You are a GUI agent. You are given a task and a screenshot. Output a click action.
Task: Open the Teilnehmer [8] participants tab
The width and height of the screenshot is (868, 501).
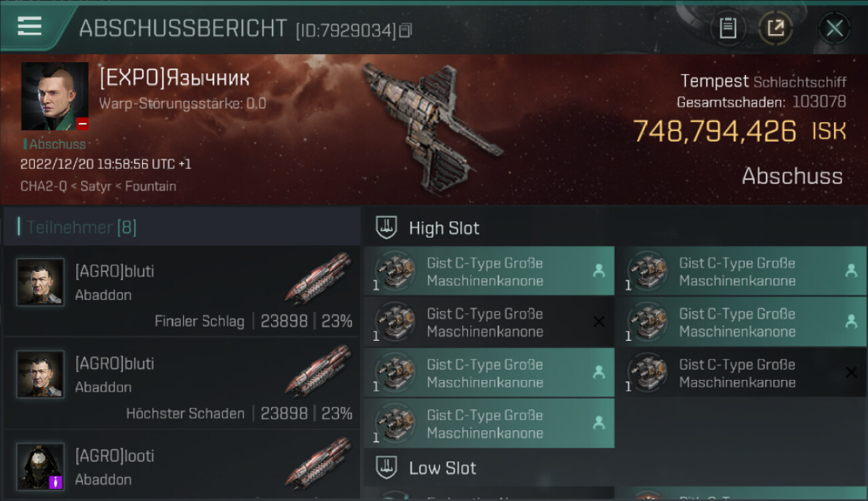[81, 227]
